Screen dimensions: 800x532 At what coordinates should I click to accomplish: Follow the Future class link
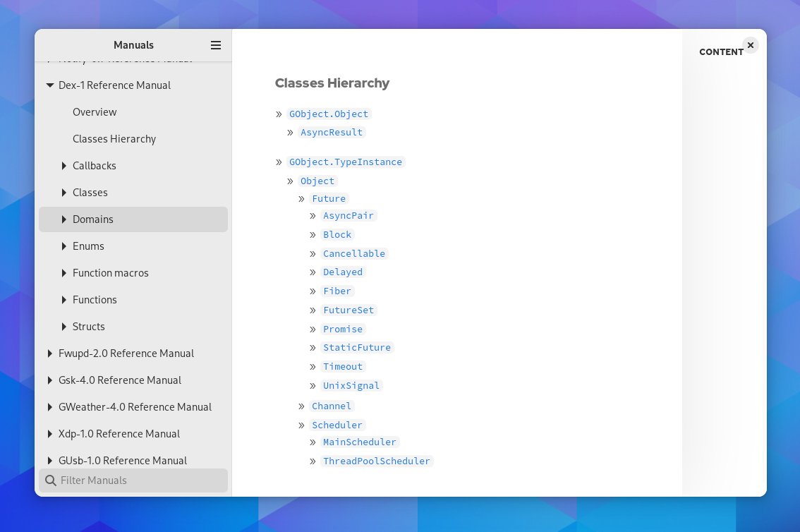tap(329, 198)
